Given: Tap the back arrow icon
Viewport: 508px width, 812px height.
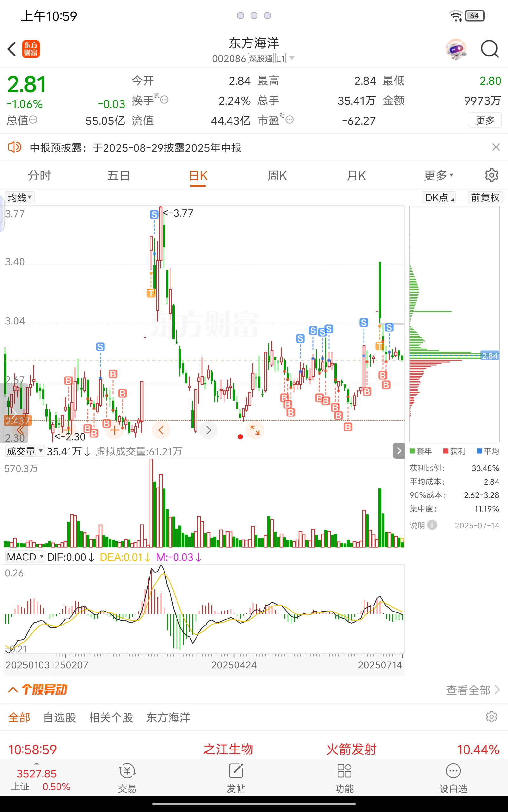Looking at the screenshot, I should 12,49.
